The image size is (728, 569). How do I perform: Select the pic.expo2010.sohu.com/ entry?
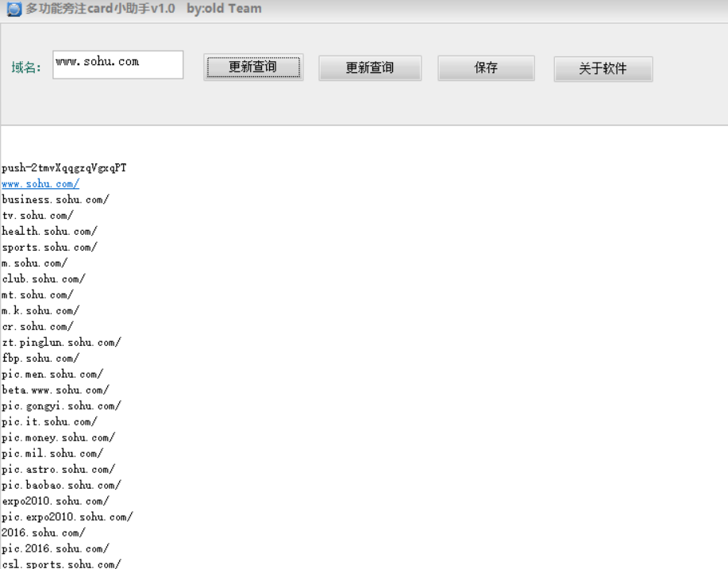(x=67, y=517)
